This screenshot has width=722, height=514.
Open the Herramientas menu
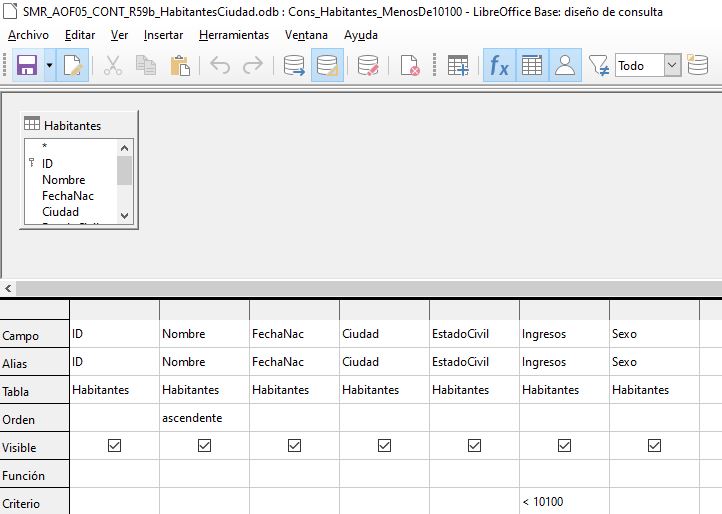pyautogui.click(x=234, y=35)
